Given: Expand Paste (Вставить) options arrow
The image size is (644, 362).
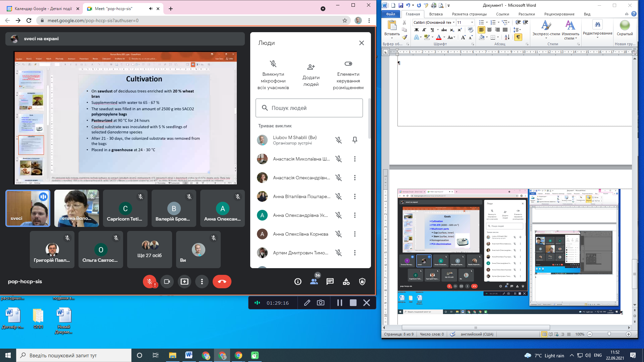Looking at the screenshot, I should (392, 38).
